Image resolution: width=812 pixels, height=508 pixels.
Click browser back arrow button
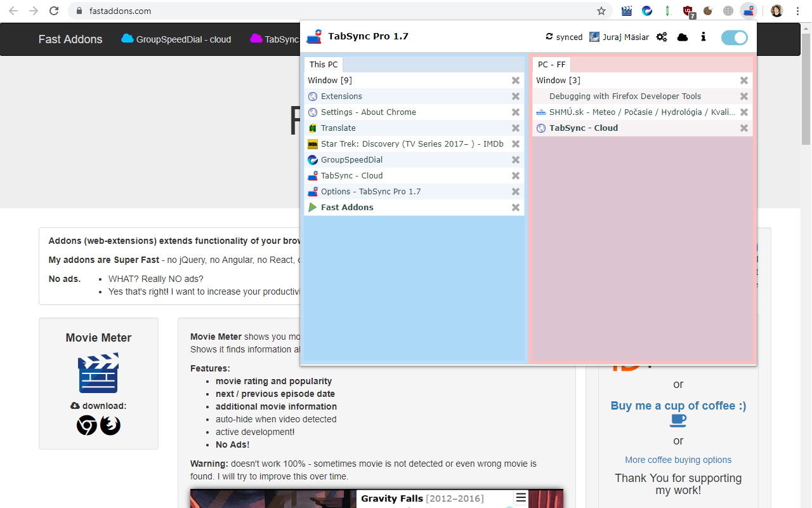pos(13,11)
